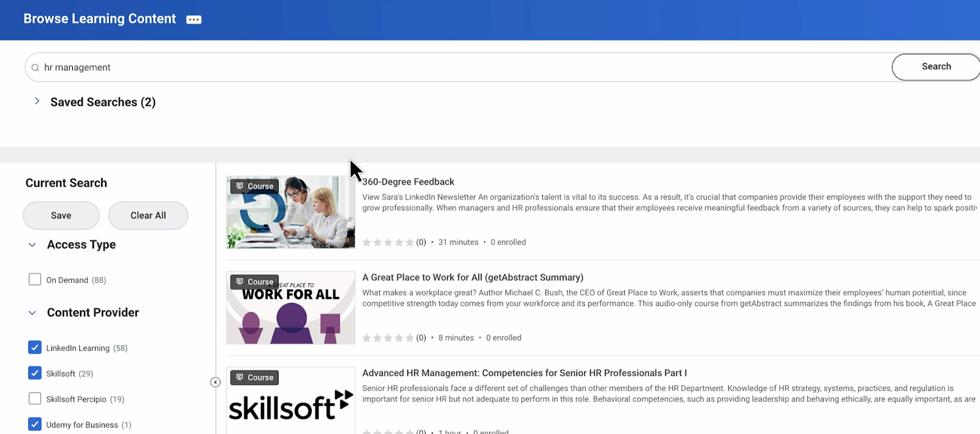Click Course badge on 360-Degree Feedback thumbnail
This screenshot has width=980, height=434.
[x=255, y=186]
